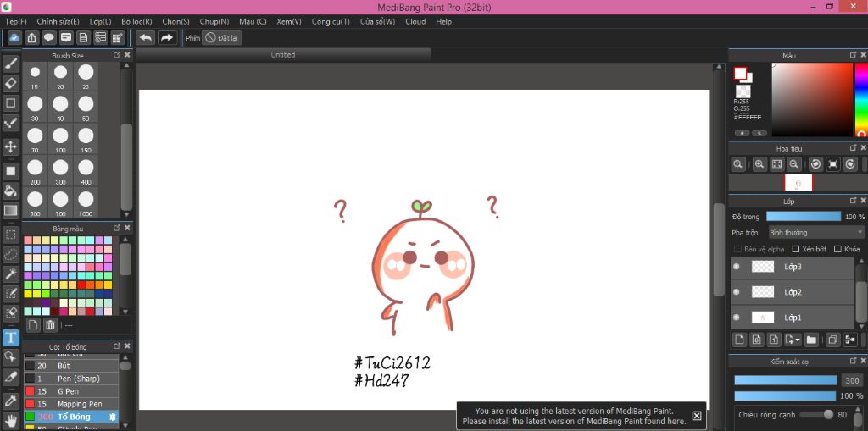Undock the Cọ: Tổ Bóng brush panel
This screenshot has width=868, height=431.
[117, 345]
